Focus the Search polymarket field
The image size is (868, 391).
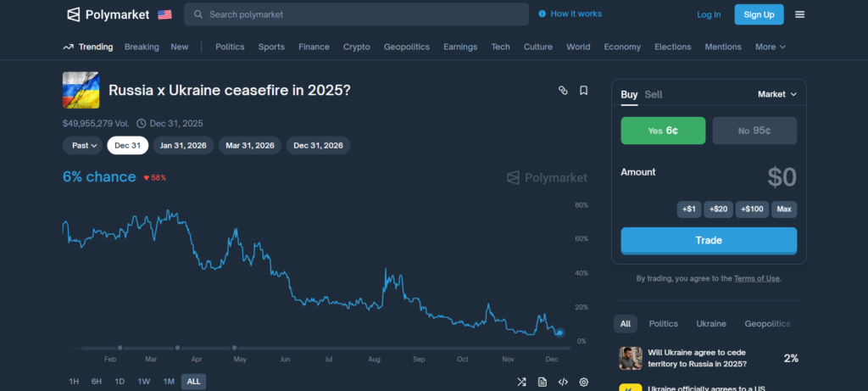pyautogui.click(x=356, y=14)
